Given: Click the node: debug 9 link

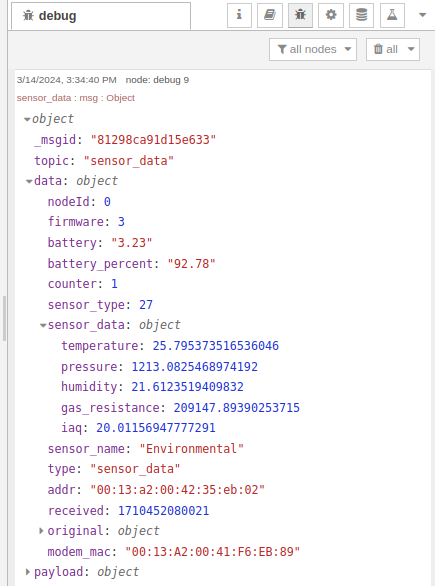Looking at the screenshot, I should (x=157, y=80).
